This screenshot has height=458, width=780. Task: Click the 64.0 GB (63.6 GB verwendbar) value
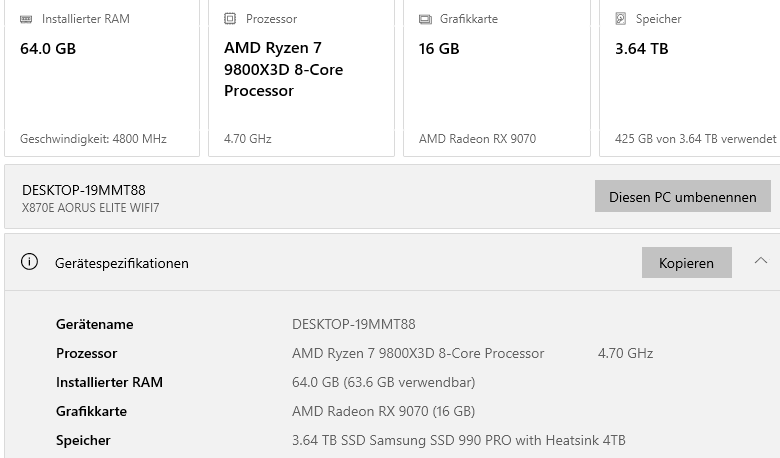383,382
